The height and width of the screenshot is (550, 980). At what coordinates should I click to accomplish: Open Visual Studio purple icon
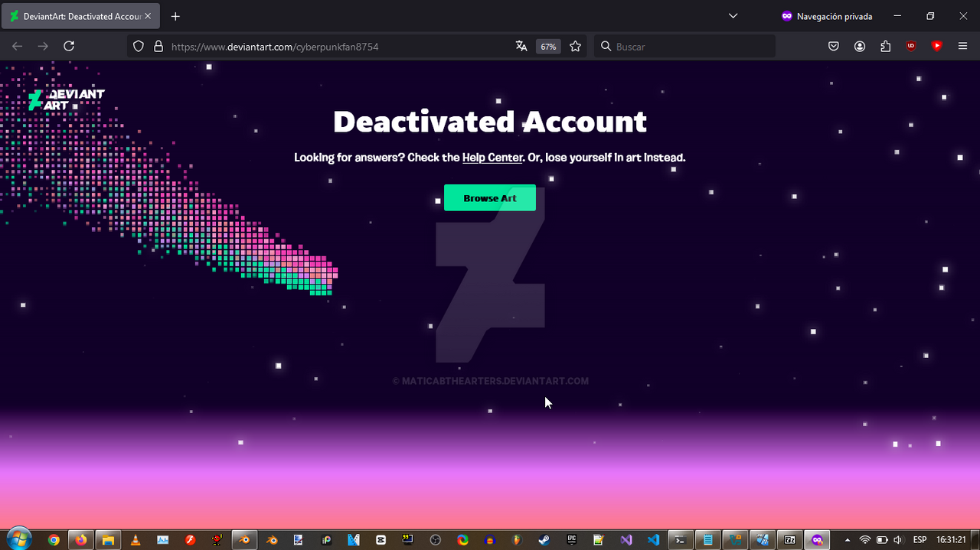coord(626,540)
